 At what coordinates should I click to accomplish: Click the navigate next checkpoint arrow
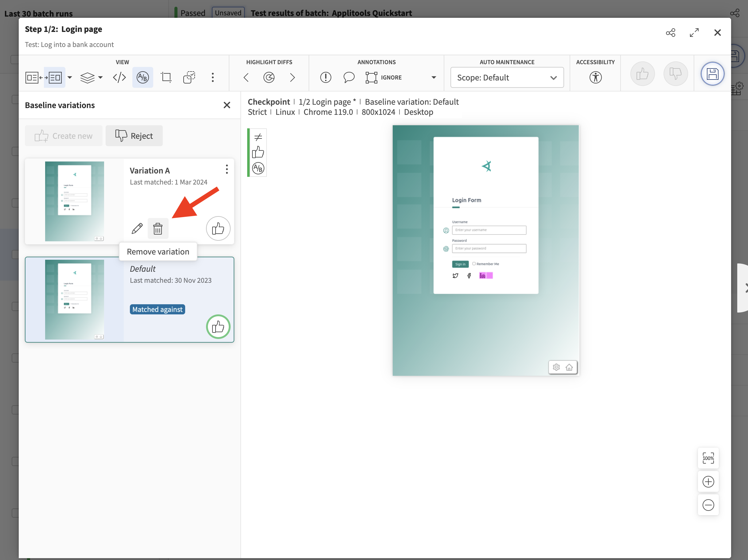click(x=292, y=77)
